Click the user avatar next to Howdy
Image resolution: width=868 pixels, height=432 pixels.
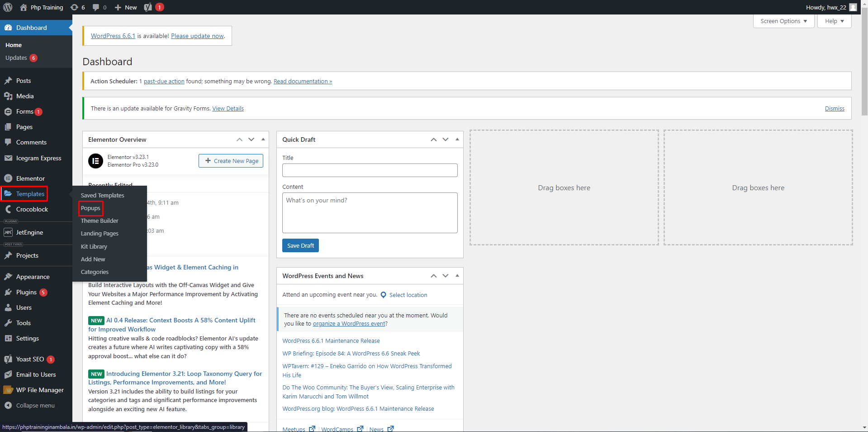click(853, 7)
